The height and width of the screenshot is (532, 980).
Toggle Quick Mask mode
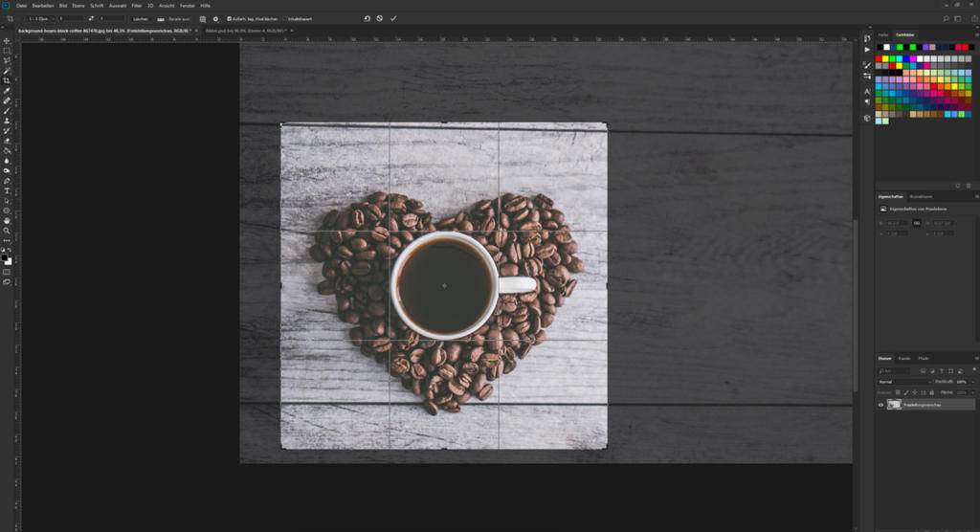(7, 272)
